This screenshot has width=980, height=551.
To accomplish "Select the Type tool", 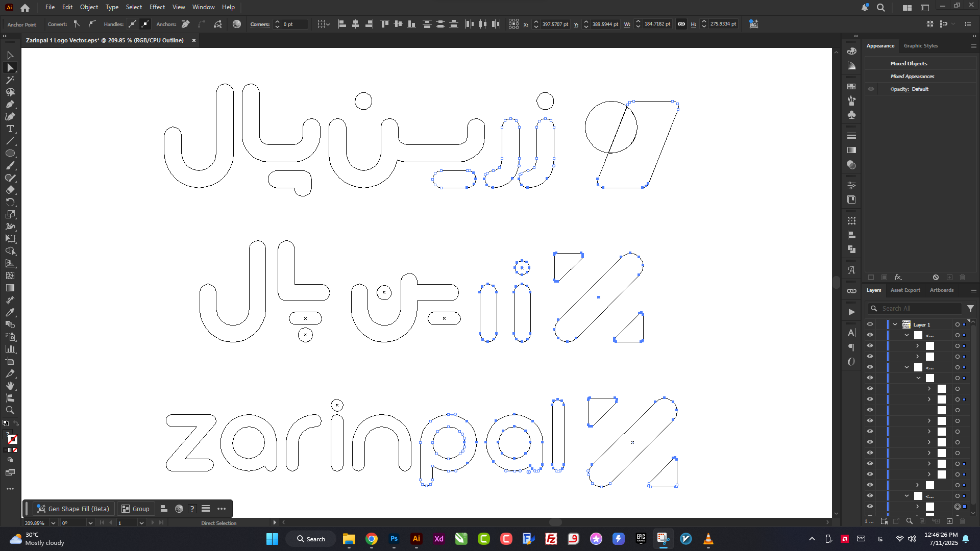I will coord(10,129).
